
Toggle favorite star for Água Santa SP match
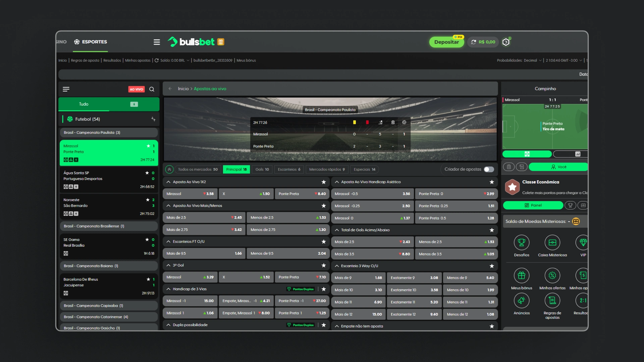coord(147,173)
